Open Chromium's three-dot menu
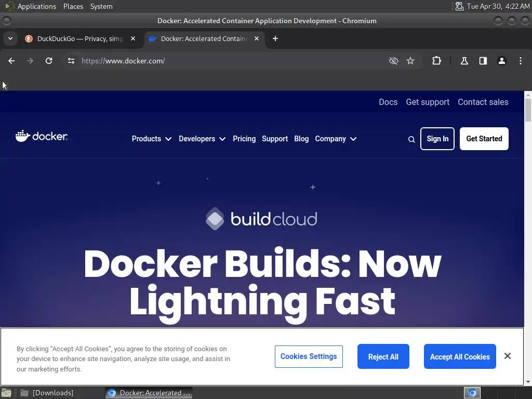This screenshot has height=399, width=532. click(x=521, y=61)
